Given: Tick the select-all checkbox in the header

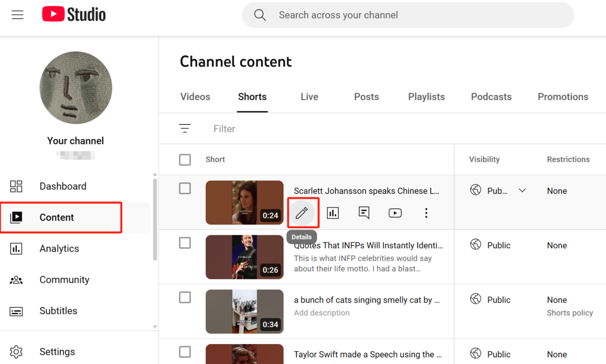Looking at the screenshot, I should pyautogui.click(x=185, y=159).
